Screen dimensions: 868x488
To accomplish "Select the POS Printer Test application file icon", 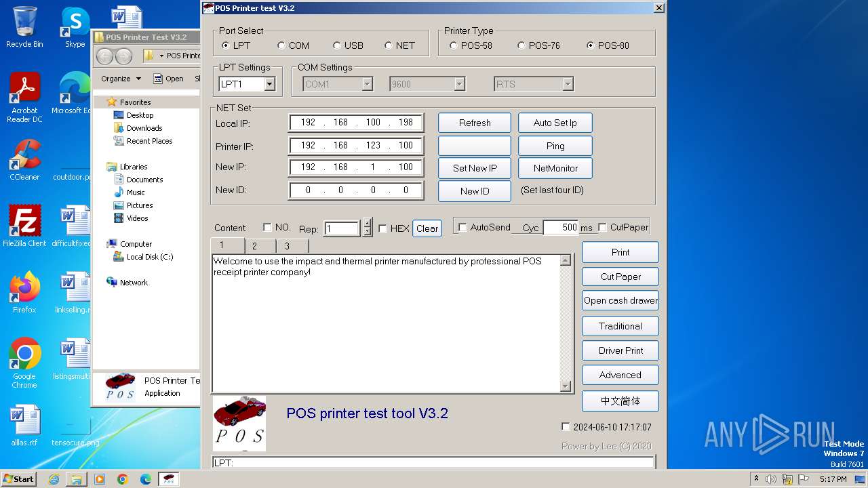I will tap(120, 387).
